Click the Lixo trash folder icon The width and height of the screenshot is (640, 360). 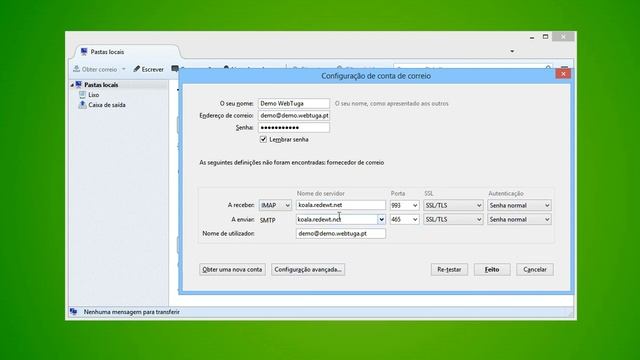[x=82, y=95]
